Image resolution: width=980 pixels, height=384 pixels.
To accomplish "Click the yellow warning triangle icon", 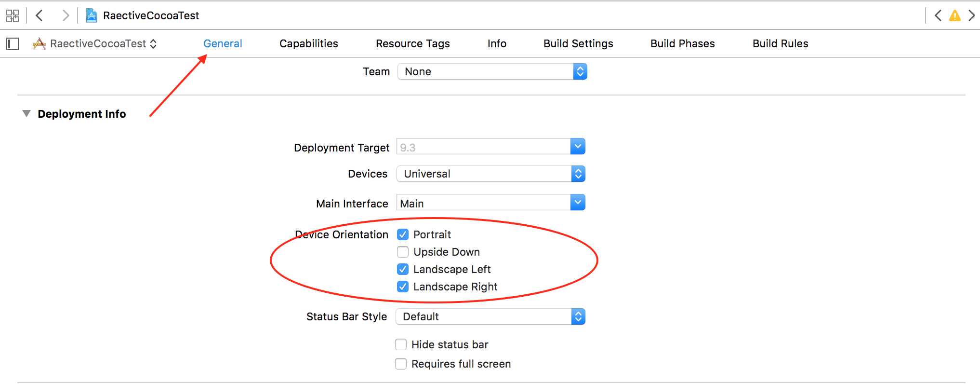I will (x=954, y=15).
